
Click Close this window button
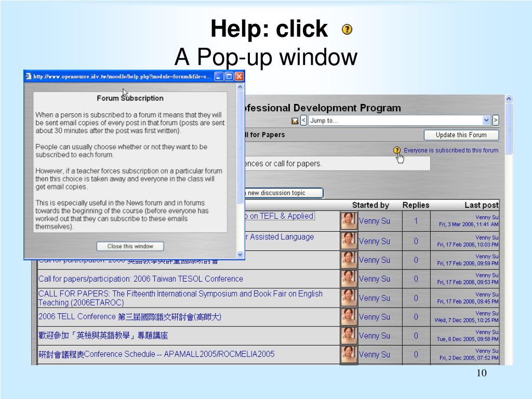[130, 246]
